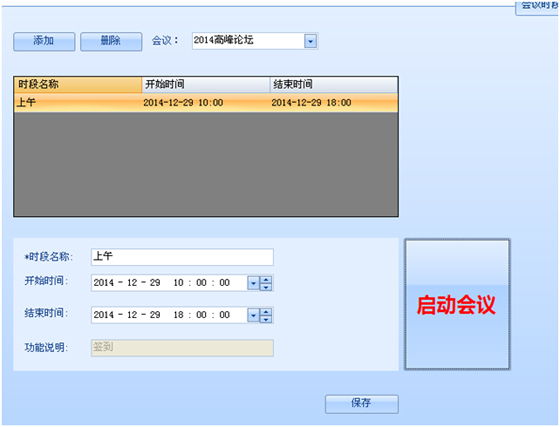560x427 pixels.
Task: Start the meeting with 启动会议 button
Action: click(x=457, y=304)
